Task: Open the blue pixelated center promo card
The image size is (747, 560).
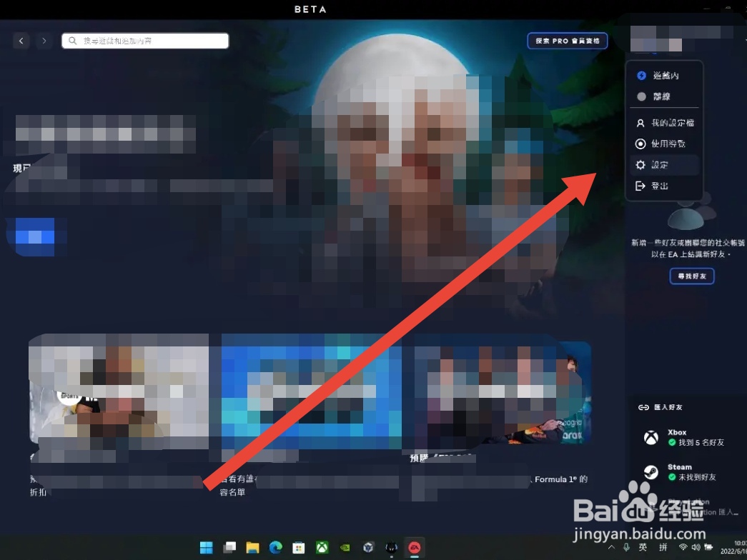Action: point(312,391)
